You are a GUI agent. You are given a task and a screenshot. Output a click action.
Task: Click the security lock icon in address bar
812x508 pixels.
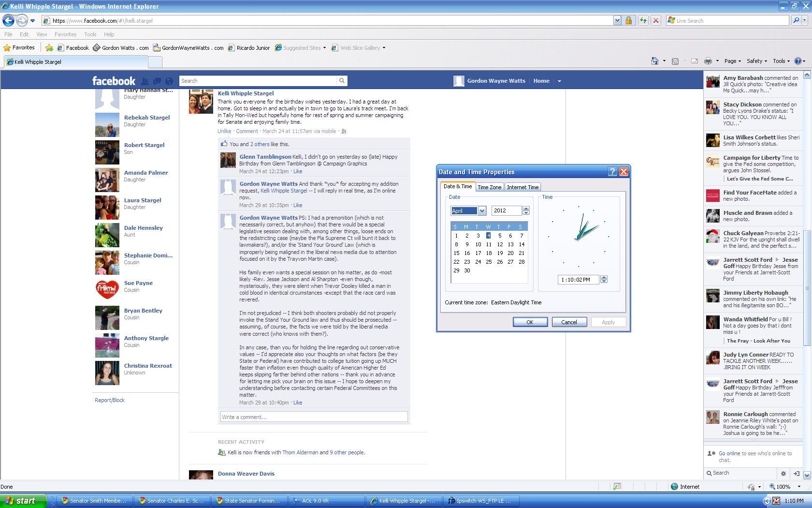coord(628,20)
